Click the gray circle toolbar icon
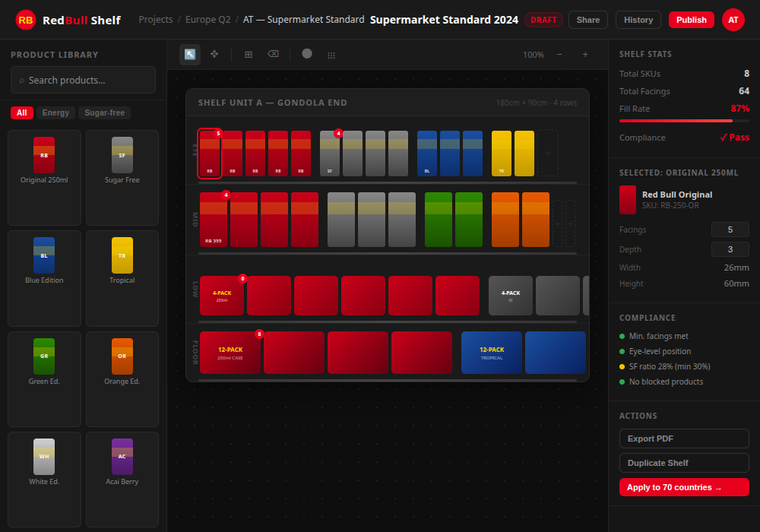This screenshot has width=760, height=532. tap(307, 54)
